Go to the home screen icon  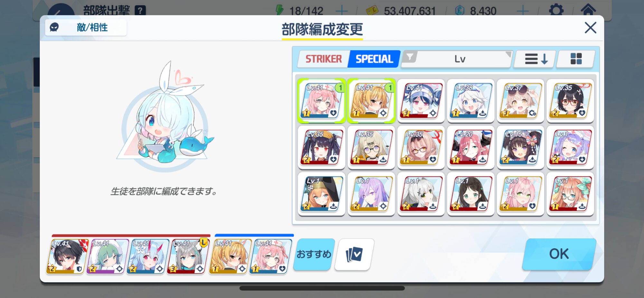[588, 10]
